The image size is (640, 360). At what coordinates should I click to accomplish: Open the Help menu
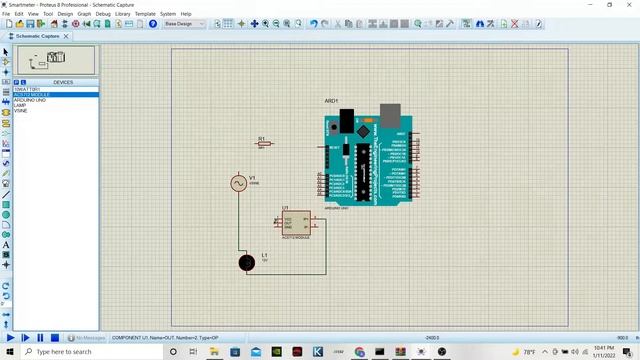[x=186, y=14]
